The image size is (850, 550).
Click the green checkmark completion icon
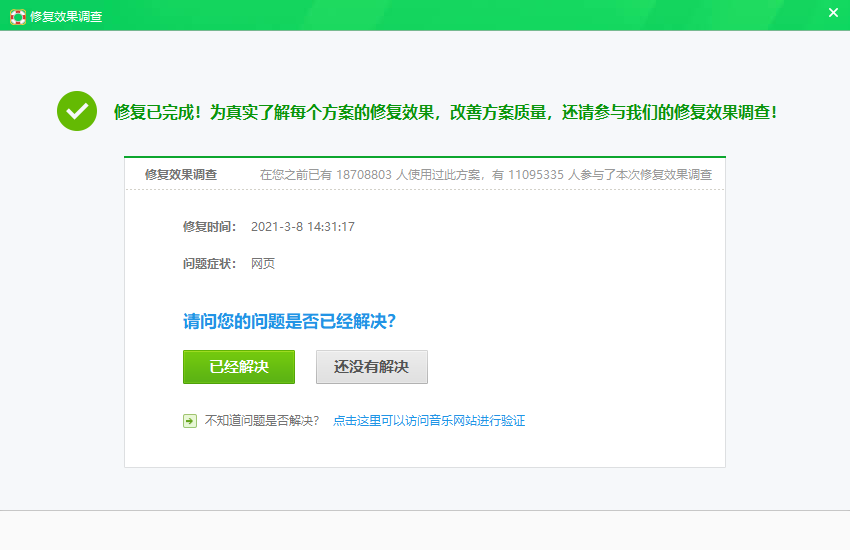point(77,111)
